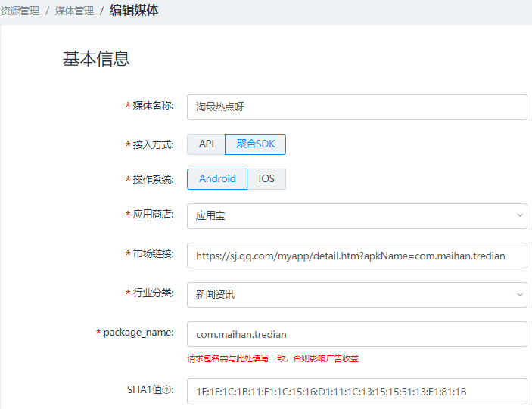This screenshot has height=409, width=532.
Task: Select 聚合SDK as the 接入方式
Action: (x=255, y=144)
